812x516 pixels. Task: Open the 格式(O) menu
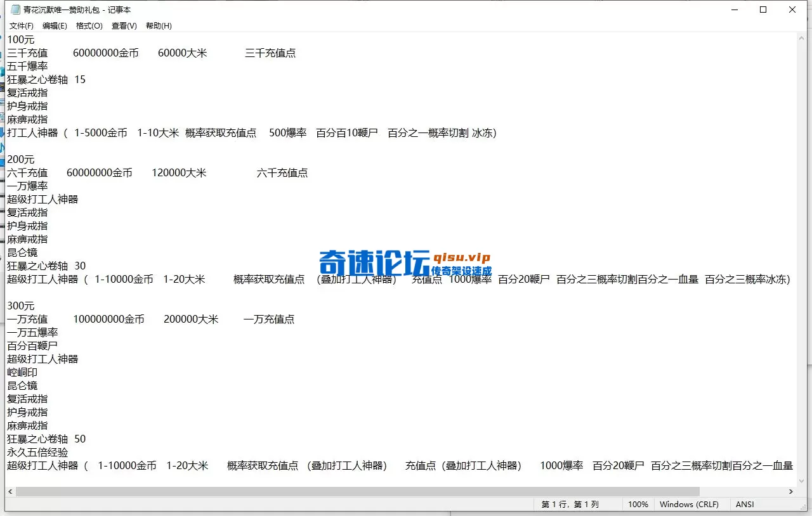[x=89, y=25]
